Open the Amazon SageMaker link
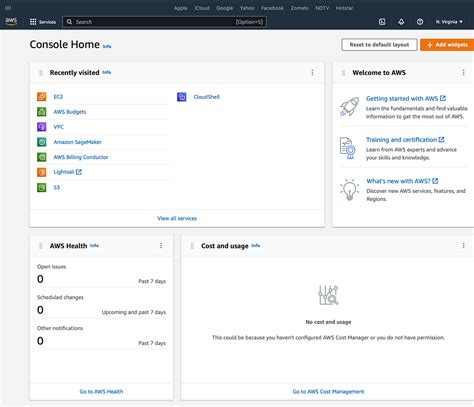Screen dimensions: 474x407 (77, 142)
